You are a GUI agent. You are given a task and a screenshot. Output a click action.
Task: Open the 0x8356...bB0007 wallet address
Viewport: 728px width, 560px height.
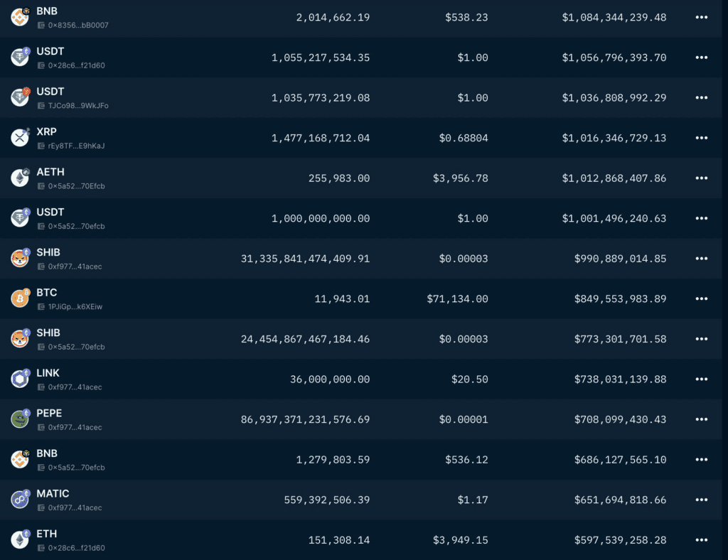(x=77, y=26)
